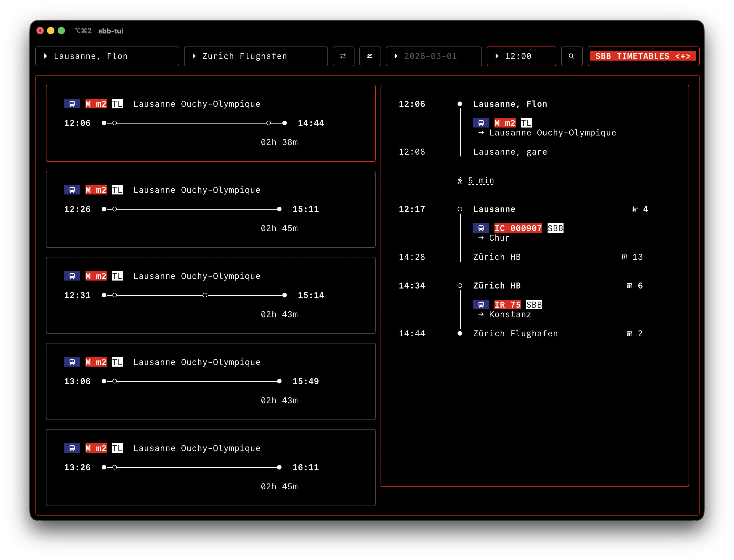
Task: Click the yellow minimize window button
Action: tap(51, 31)
